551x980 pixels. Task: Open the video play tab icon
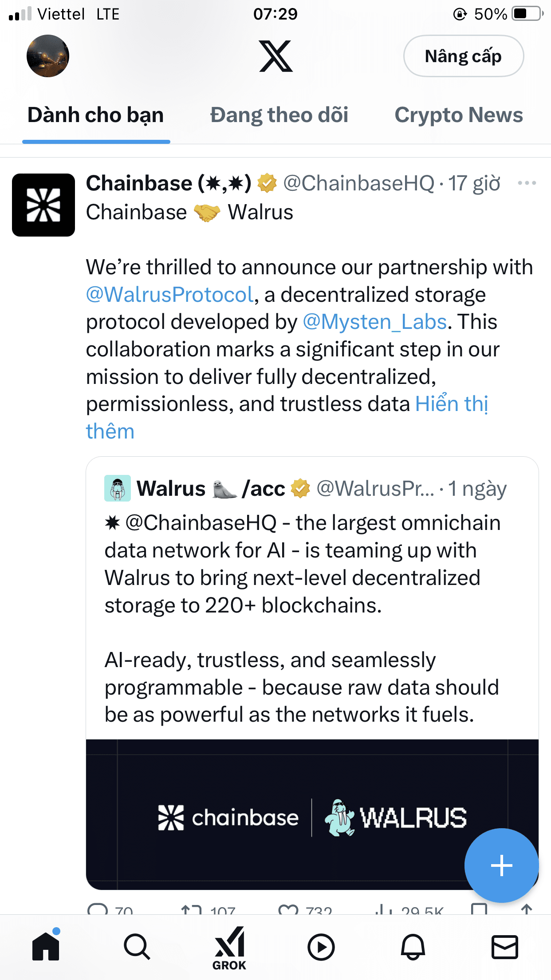pos(321,947)
